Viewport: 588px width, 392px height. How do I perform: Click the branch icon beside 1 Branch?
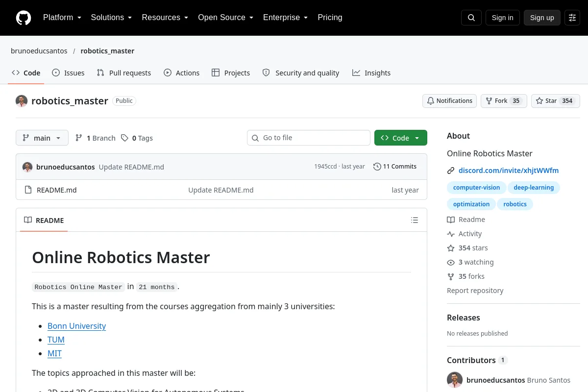(x=79, y=138)
